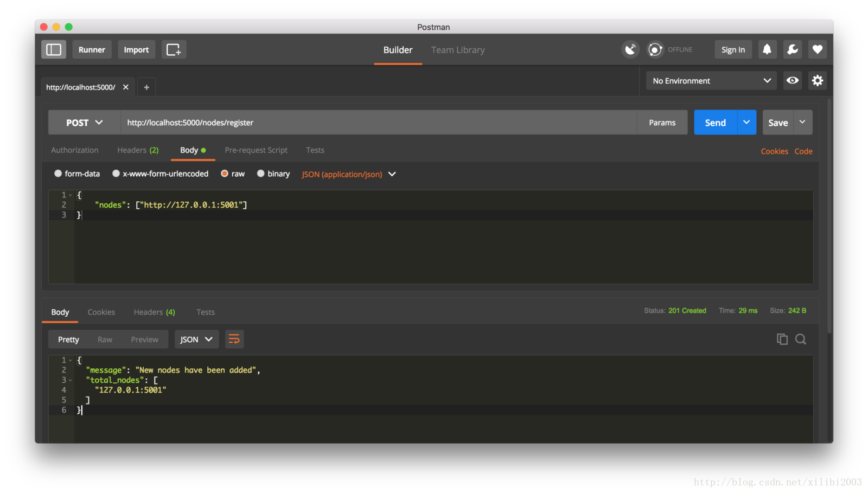The width and height of the screenshot is (868, 493).
Task: Click the Import button
Action: pos(136,49)
